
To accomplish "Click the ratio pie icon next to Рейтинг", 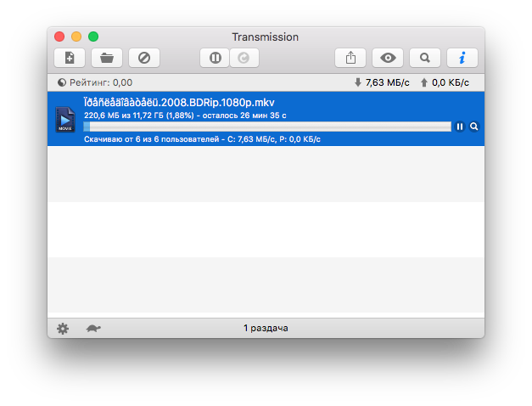I will coord(62,82).
